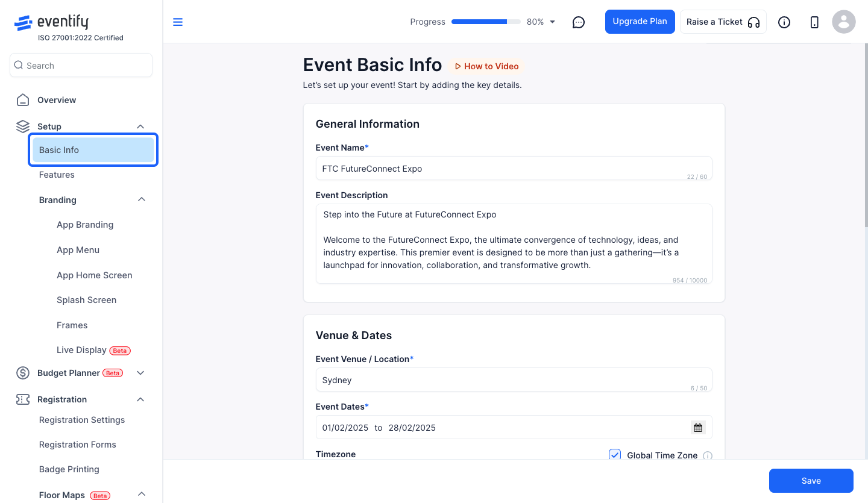The width and height of the screenshot is (868, 503).
Task: Click the sidebar Search field
Action: (81, 65)
